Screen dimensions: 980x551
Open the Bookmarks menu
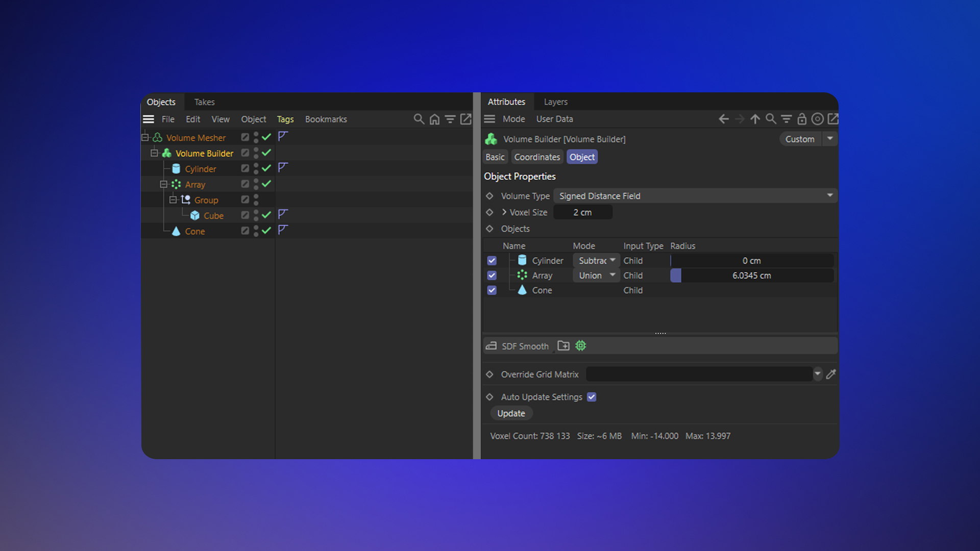(326, 119)
